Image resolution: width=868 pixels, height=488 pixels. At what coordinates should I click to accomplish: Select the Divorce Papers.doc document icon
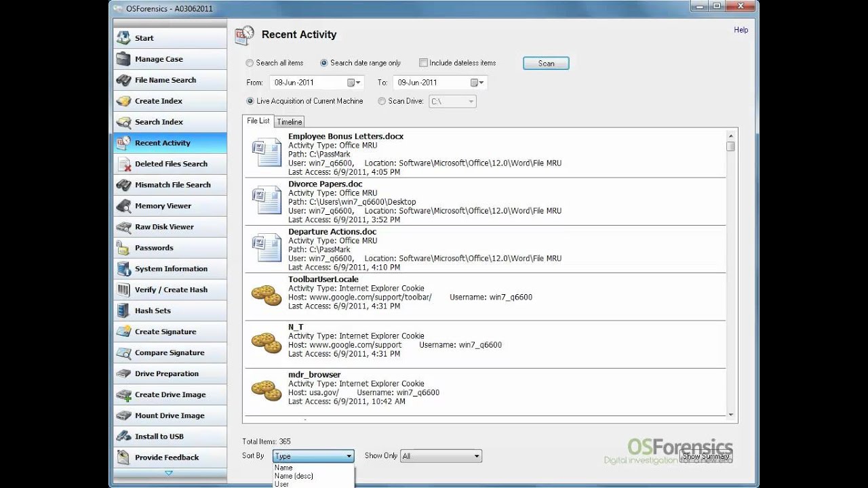(267, 200)
